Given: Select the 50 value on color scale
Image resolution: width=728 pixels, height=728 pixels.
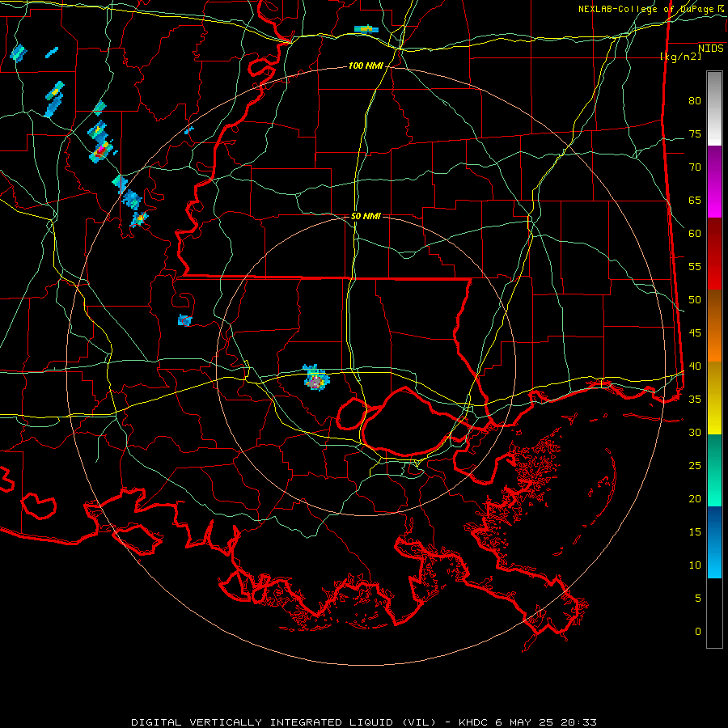Looking at the screenshot, I should click(695, 300).
